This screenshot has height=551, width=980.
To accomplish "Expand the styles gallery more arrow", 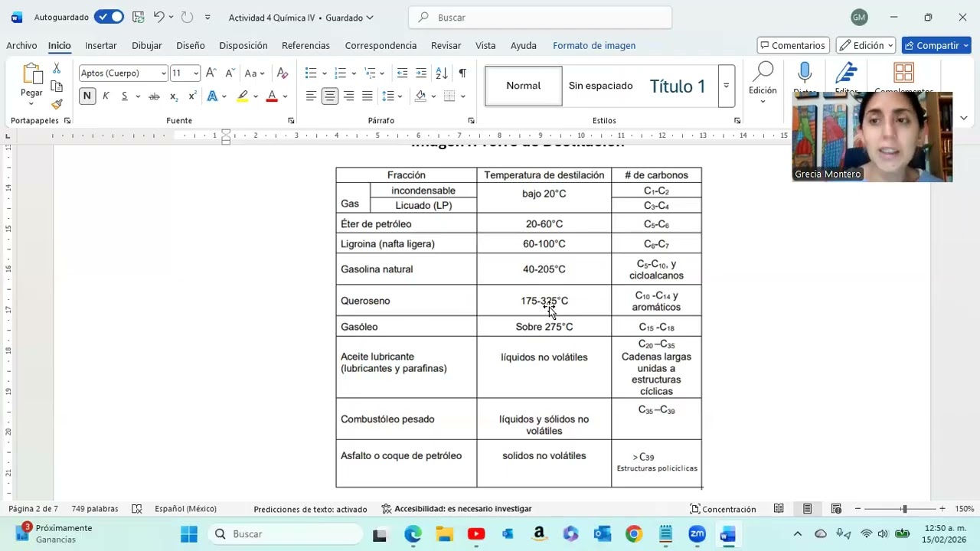I will pyautogui.click(x=726, y=86).
